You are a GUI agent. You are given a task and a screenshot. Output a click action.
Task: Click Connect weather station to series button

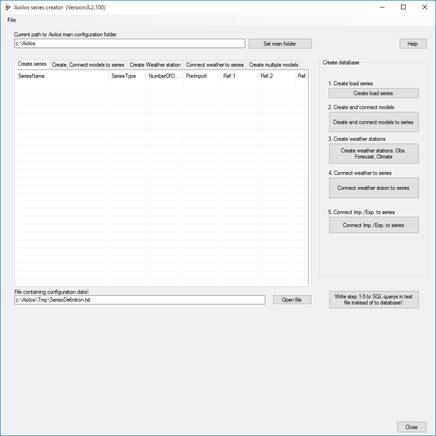point(373,188)
